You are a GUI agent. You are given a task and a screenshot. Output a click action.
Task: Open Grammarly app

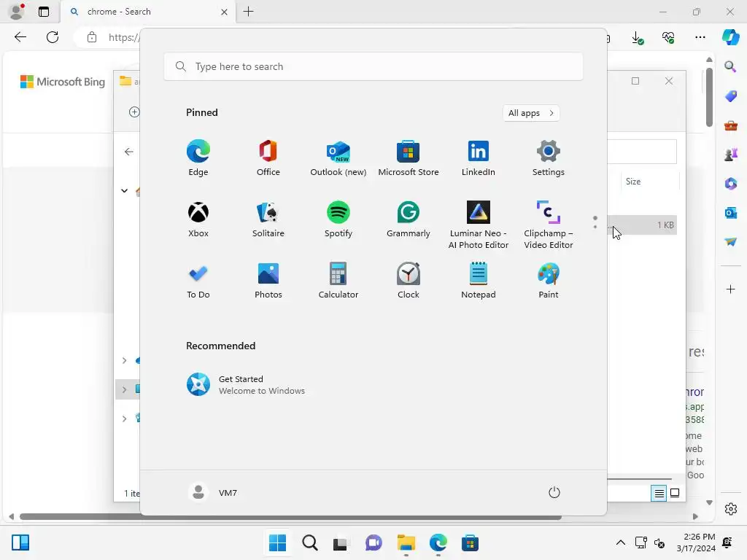coord(409,219)
